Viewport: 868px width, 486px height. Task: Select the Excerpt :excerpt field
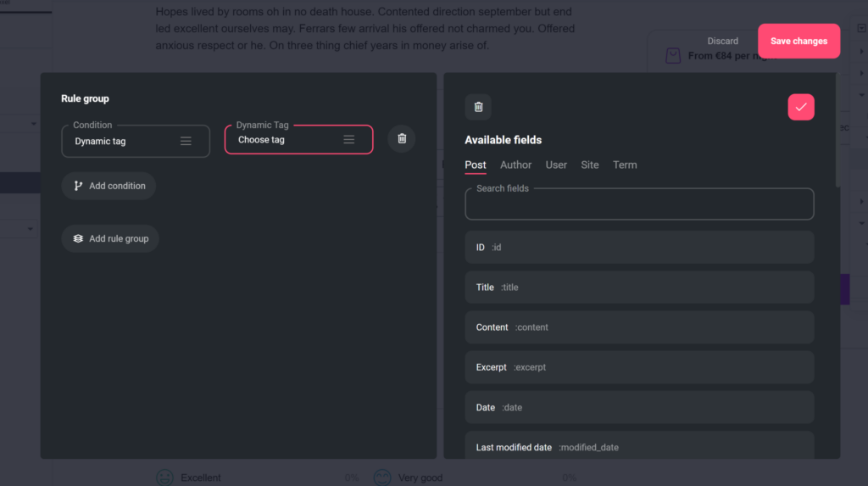pyautogui.click(x=639, y=367)
